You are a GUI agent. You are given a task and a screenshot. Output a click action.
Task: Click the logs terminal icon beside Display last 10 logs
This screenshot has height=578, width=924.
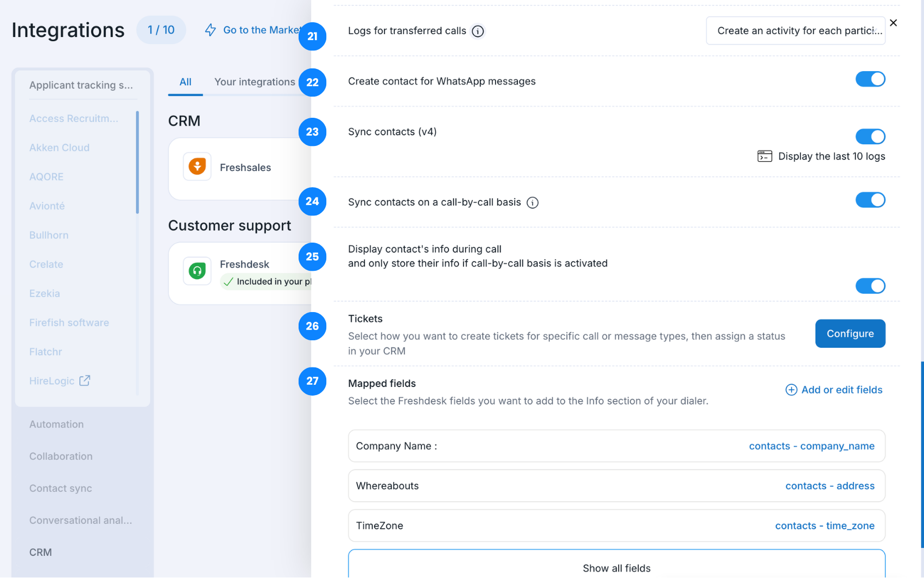tap(764, 156)
